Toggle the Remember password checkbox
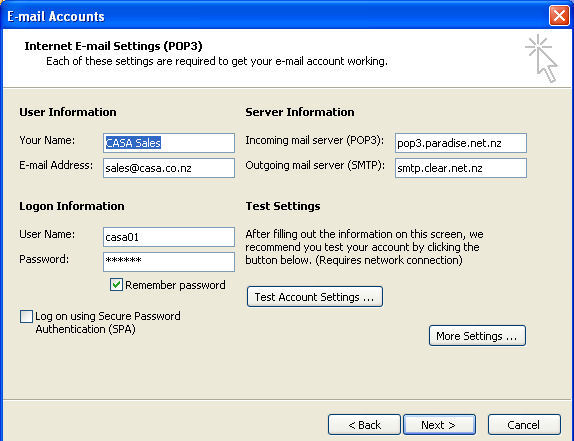Screen dimensions: 574x441 [x=116, y=284]
